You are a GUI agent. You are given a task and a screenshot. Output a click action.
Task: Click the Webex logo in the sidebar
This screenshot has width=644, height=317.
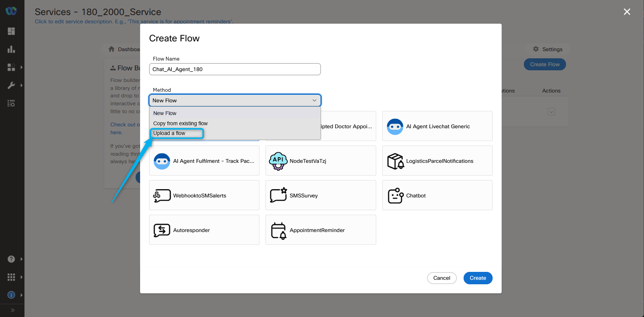pos(11,11)
